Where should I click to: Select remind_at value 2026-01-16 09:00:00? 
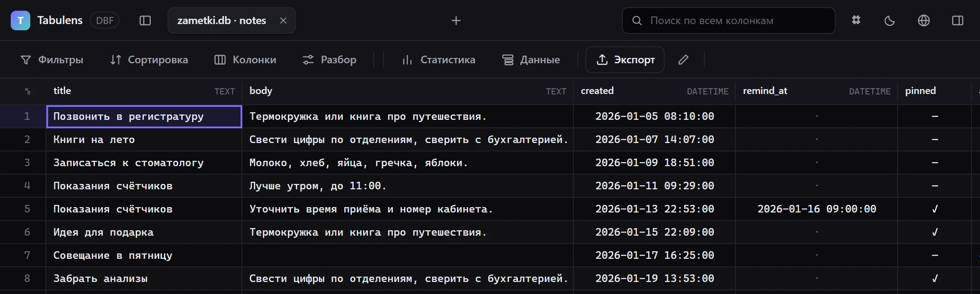point(817,209)
